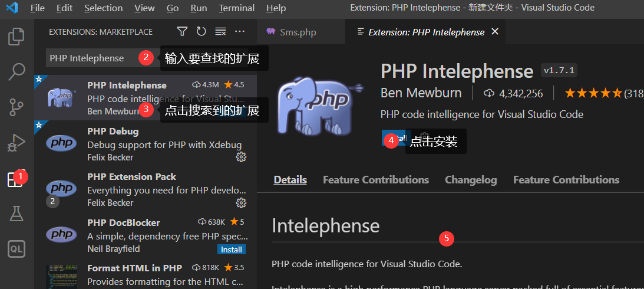The height and width of the screenshot is (289, 644).
Task: Install the PHP DocBlocker extension
Action: pos(232,249)
